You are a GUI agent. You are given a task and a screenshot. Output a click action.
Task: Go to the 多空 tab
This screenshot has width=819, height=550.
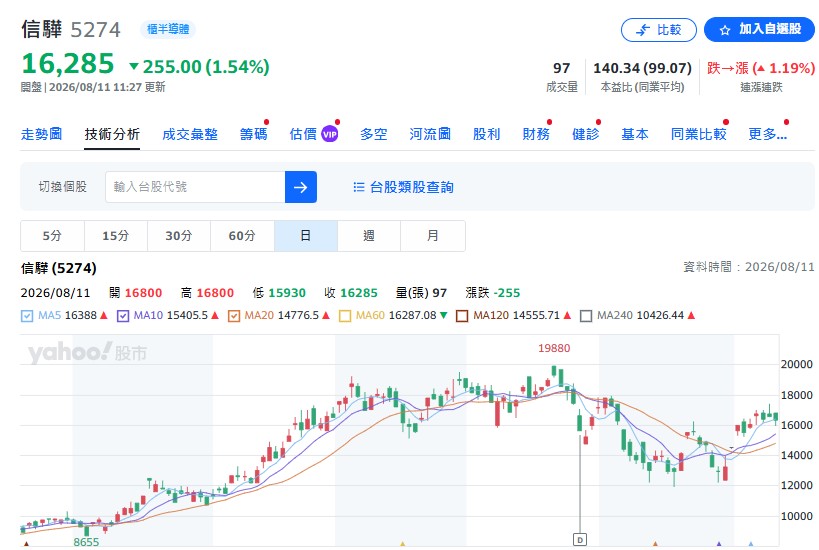(x=373, y=134)
